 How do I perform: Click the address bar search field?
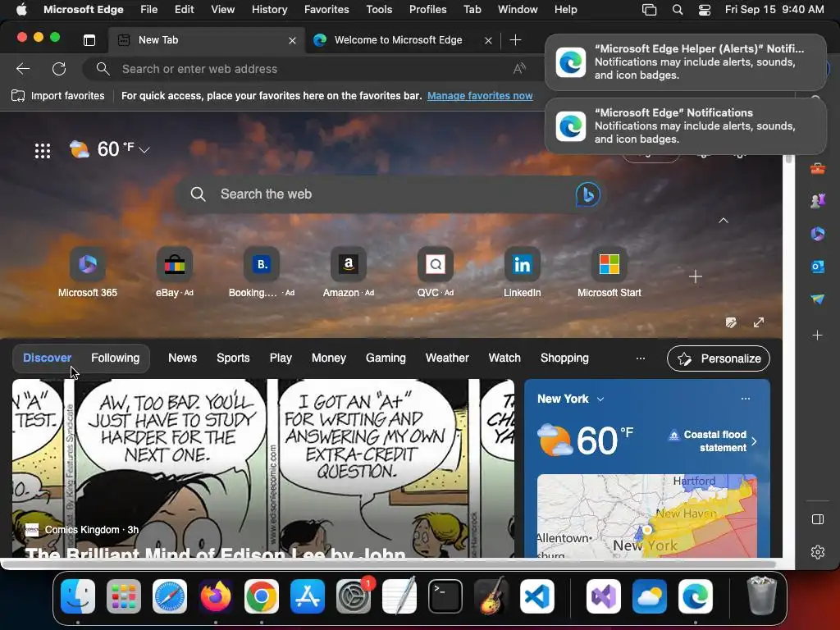click(x=311, y=69)
